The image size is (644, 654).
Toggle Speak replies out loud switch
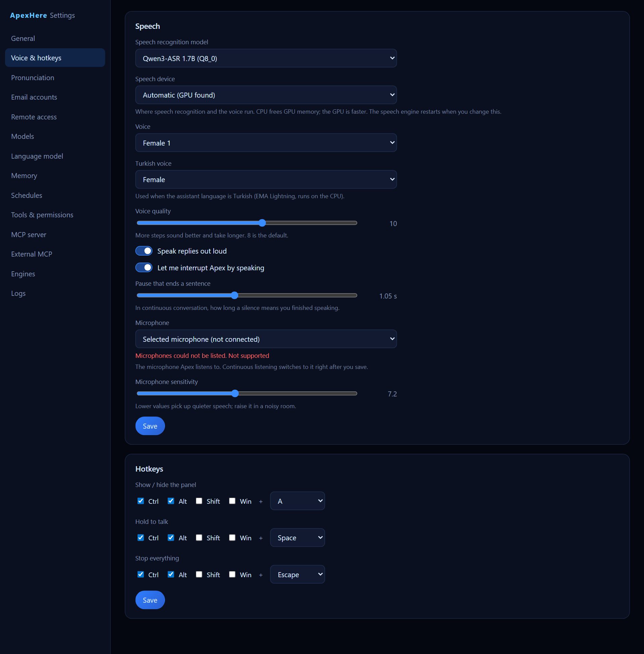[144, 251]
